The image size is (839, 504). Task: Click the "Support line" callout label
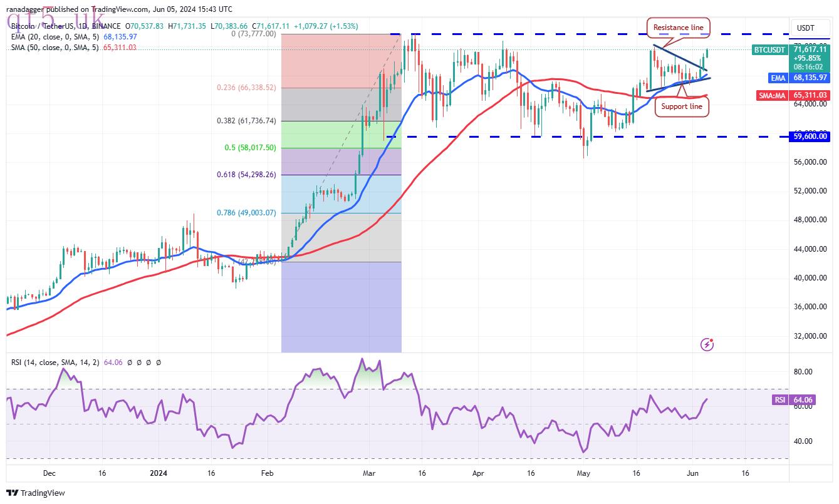[x=682, y=106]
